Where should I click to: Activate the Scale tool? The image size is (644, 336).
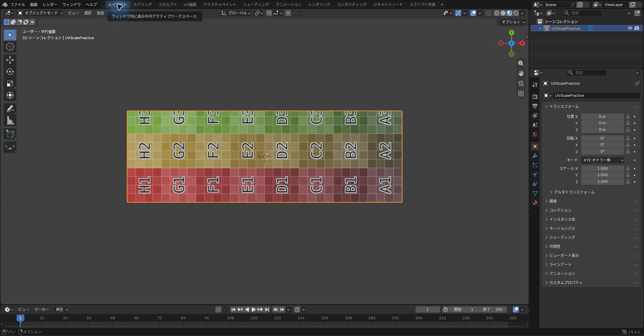[10, 83]
